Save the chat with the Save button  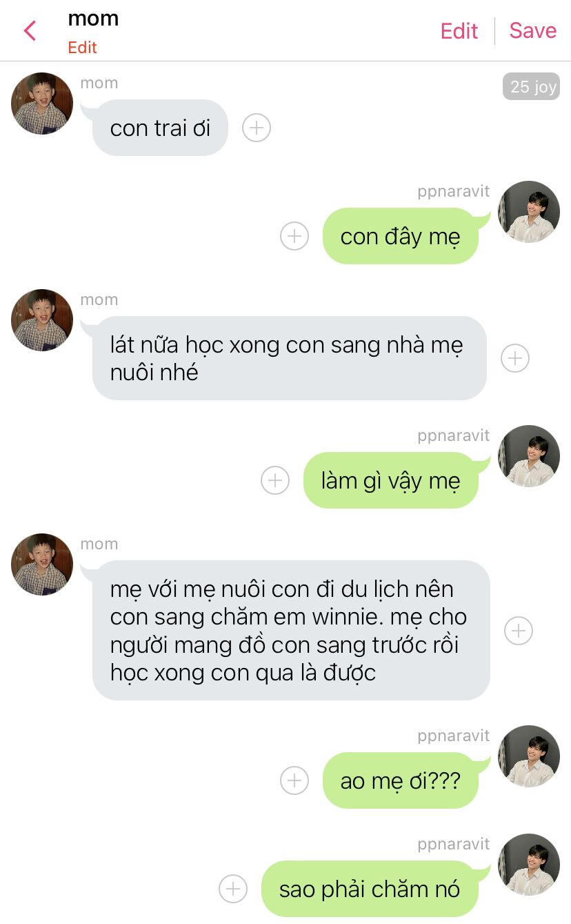tap(533, 30)
